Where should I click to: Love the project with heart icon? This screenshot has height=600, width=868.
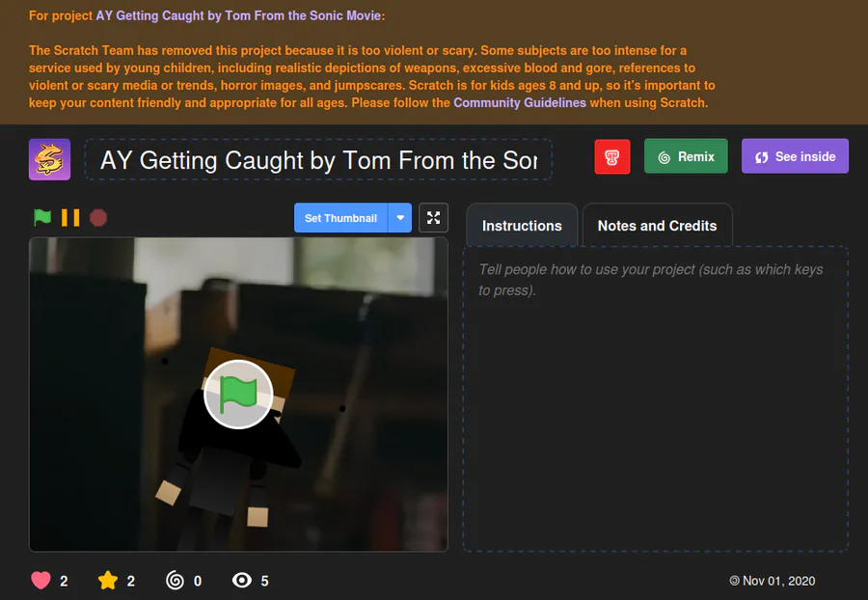tap(41, 580)
